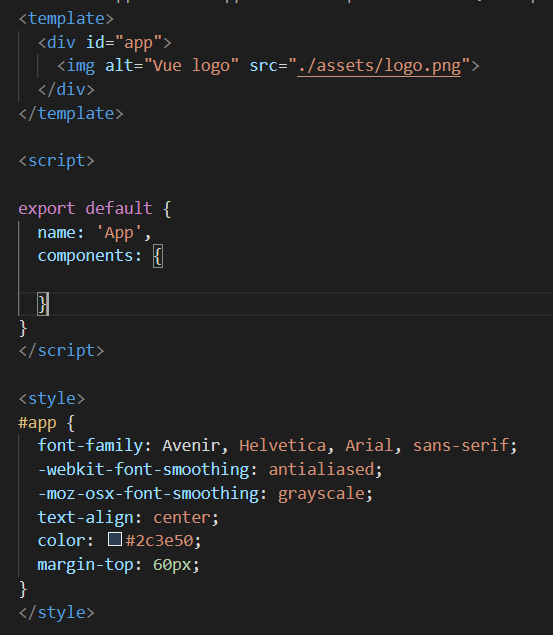
Task: Click the text-align center value
Action: (182, 517)
